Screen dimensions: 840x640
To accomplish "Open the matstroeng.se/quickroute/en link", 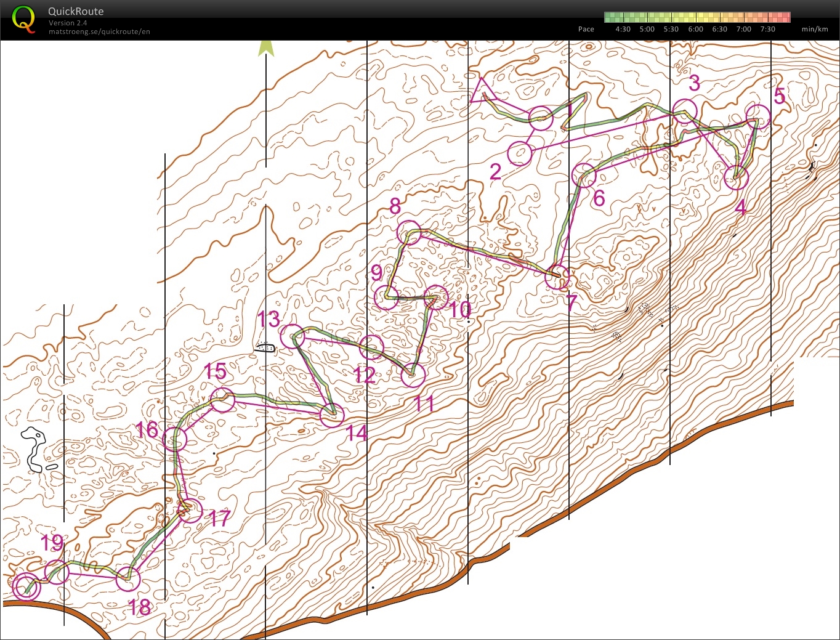I will pyautogui.click(x=99, y=31).
